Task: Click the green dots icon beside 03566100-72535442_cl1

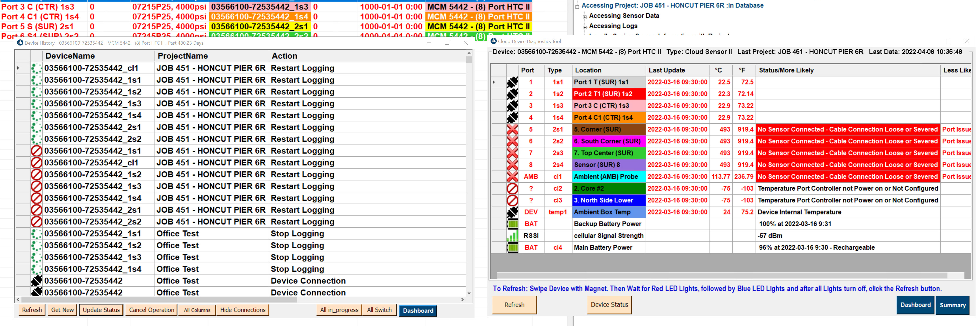Action: click(37, 69)
